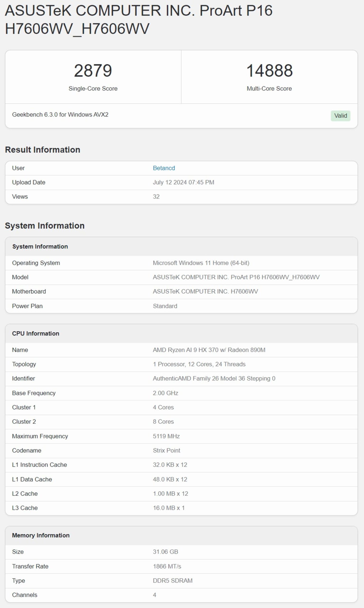
Task: Click the Transfer Rate 1866 MT/s value
Action: 167,566
